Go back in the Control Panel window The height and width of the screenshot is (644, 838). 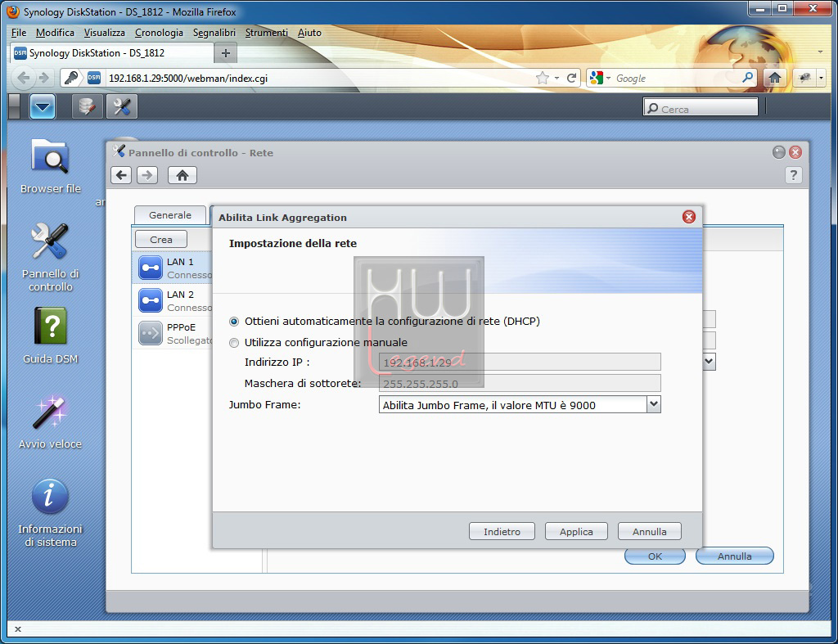(121, 175)
